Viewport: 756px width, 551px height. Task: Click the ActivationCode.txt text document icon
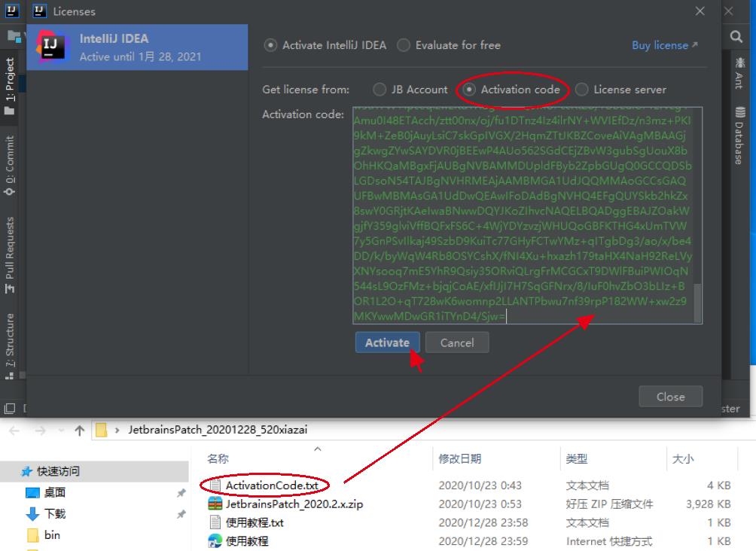click(x=215, y=486)
